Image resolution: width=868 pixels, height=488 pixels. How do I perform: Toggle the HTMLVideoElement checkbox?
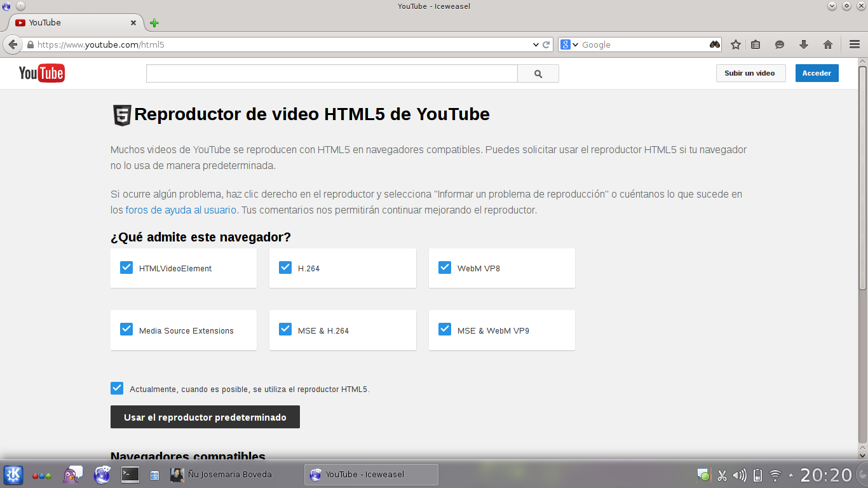click(x=126, y=268)
